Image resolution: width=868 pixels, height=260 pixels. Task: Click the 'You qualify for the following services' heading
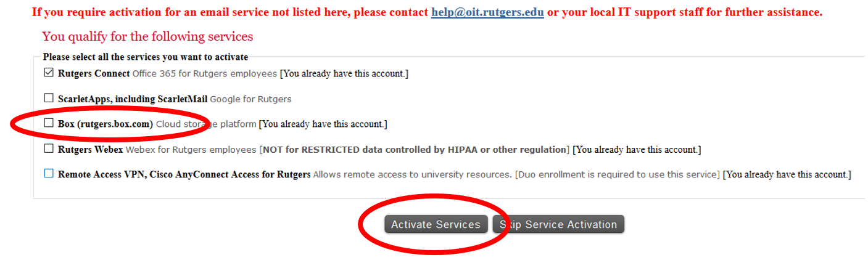tap(147, 36)
